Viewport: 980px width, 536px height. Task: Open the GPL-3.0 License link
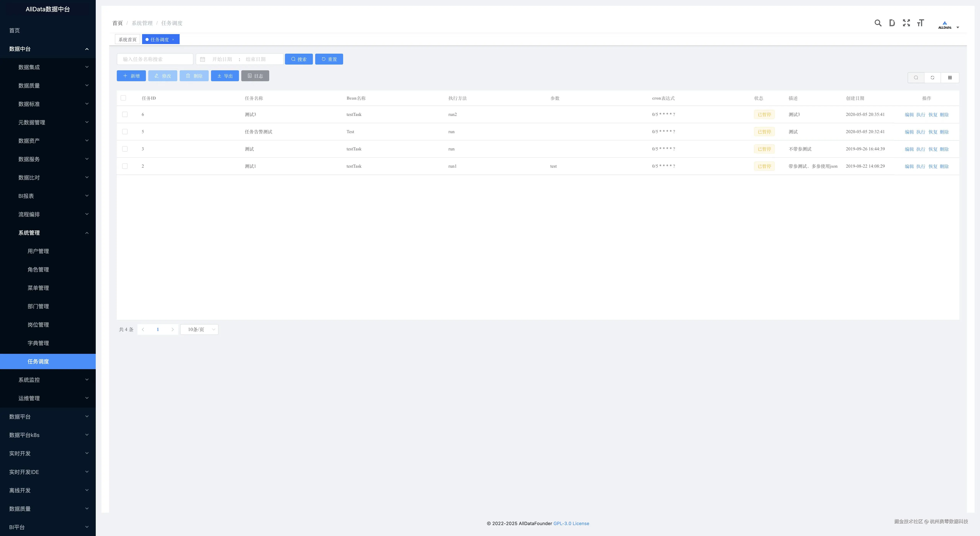(x=571, y=523)
